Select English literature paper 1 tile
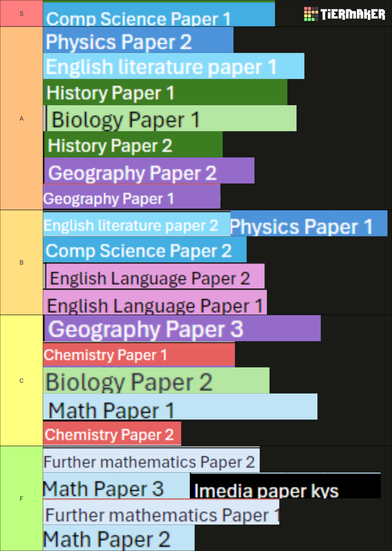 [174, 66]
